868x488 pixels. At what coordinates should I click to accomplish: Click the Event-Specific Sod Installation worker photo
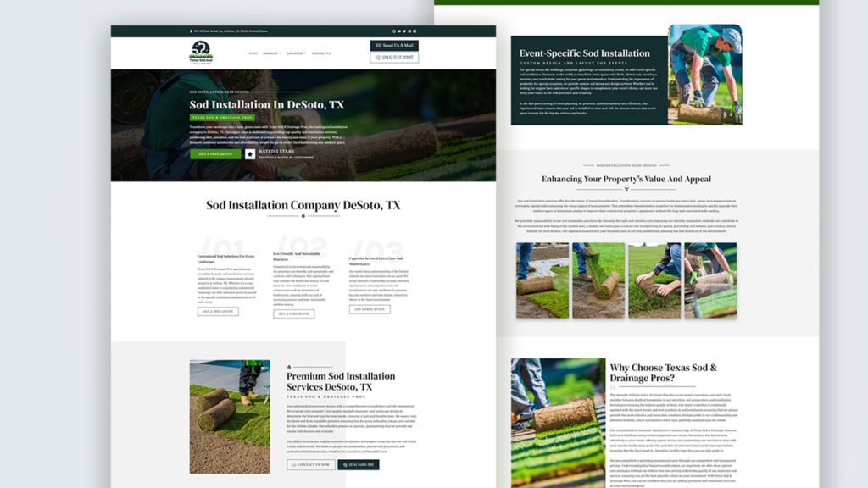[x=704, y=75]
